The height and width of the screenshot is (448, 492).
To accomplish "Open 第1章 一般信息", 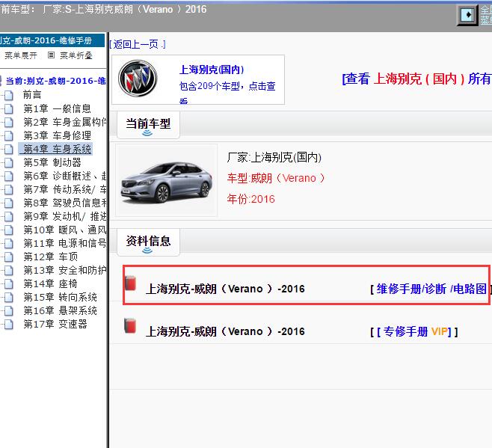I will point(57,108).
